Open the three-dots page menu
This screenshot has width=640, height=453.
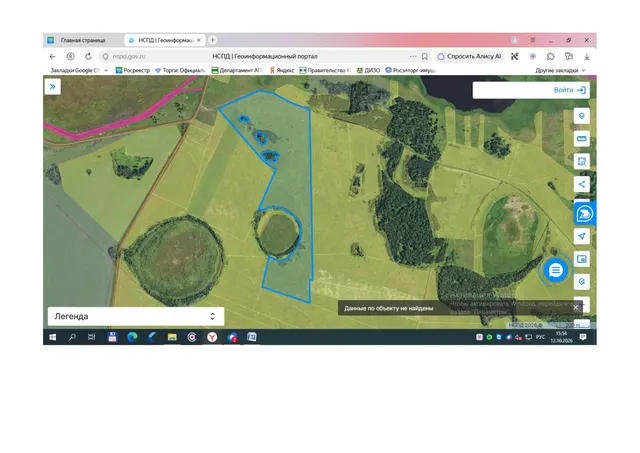(413, 56)
